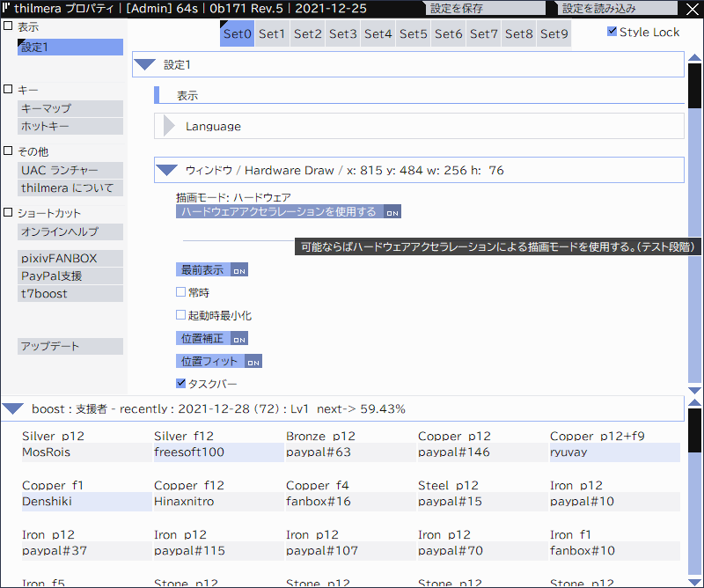Switch to the Set5 tab
Image resolution: width=704 pixels, height=588 pixels.
tap(413, 33)
